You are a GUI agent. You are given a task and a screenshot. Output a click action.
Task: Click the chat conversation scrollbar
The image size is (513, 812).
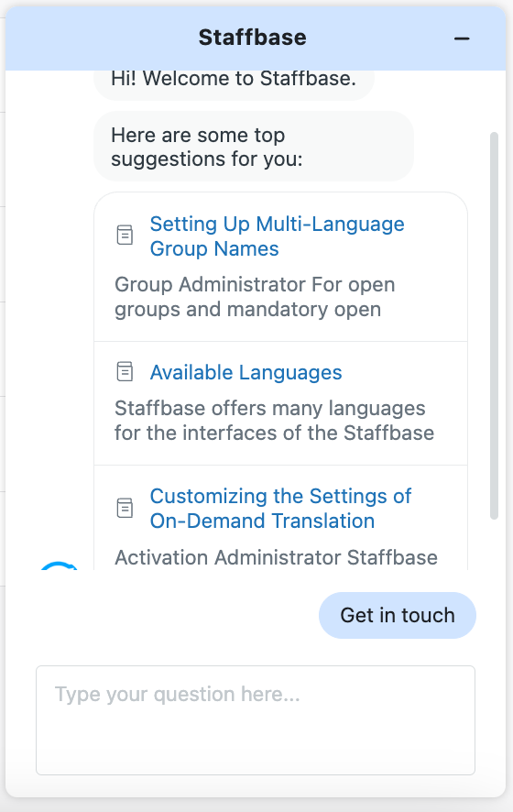point(495,325)
